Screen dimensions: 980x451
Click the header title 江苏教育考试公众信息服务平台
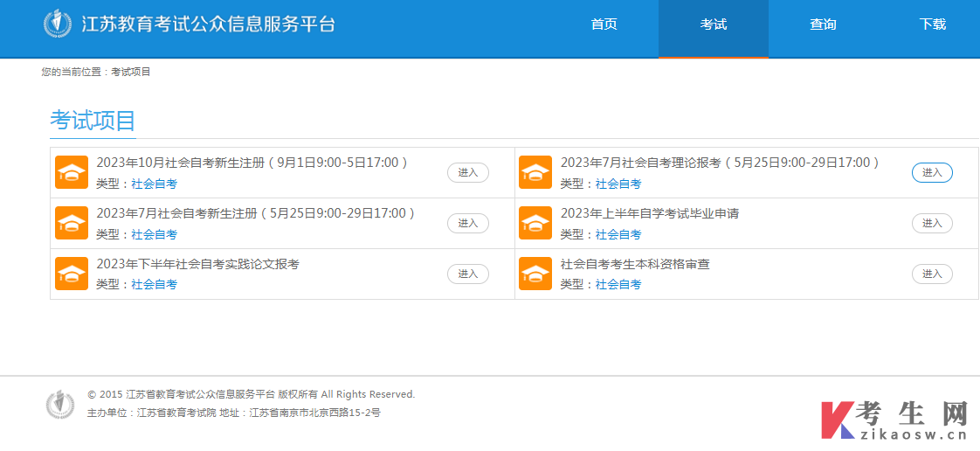click(x=208, y=24)
